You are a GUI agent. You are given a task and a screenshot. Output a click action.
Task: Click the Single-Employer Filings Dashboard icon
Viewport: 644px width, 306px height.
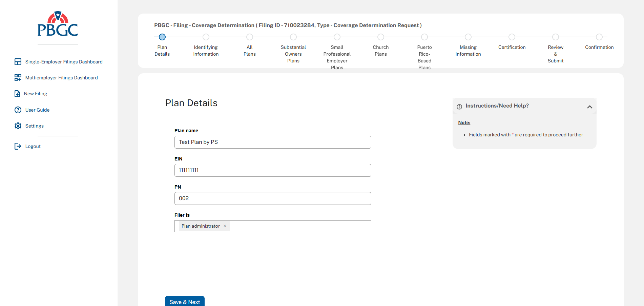[18, 62]
